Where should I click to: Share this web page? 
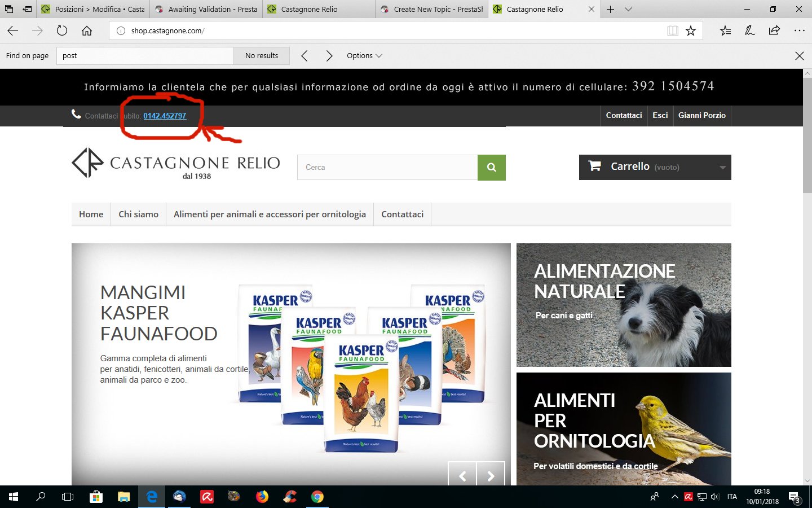(775, 31)
